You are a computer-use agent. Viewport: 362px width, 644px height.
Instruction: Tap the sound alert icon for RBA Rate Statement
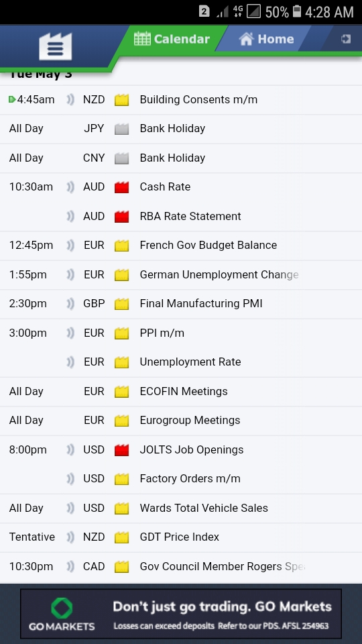click(x=70, y=217)
